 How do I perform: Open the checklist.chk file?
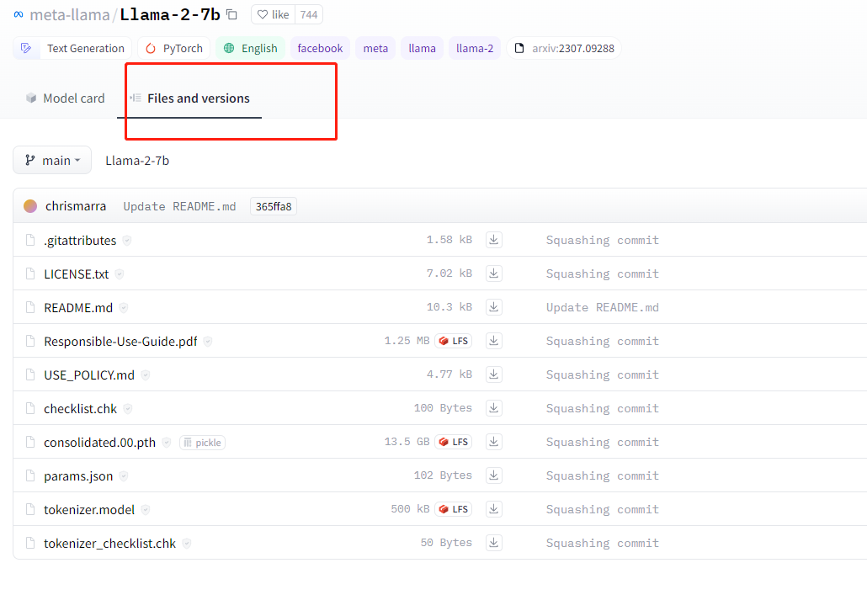[80, 409]
